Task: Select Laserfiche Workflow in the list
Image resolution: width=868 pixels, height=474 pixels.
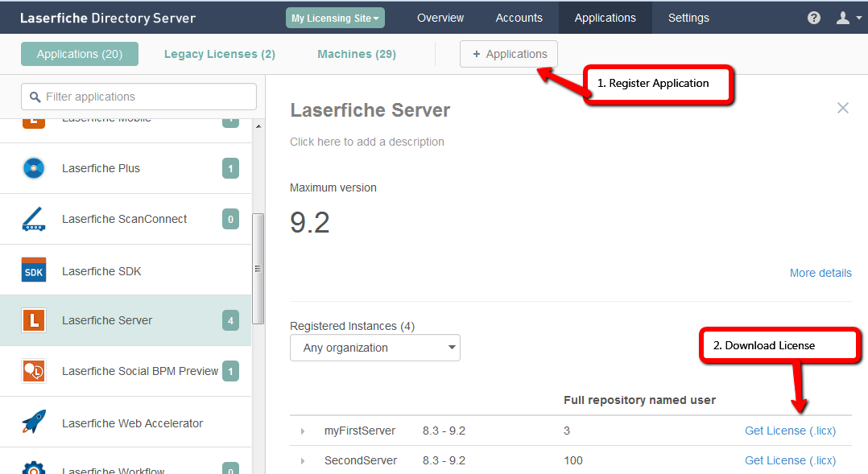Action: [x=126, y=461]
